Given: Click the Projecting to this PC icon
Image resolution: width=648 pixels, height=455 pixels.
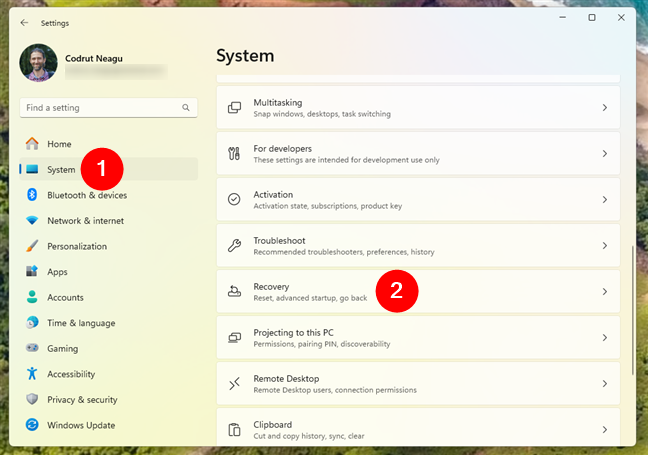Looking at the screenshot, I should [234, 338].
